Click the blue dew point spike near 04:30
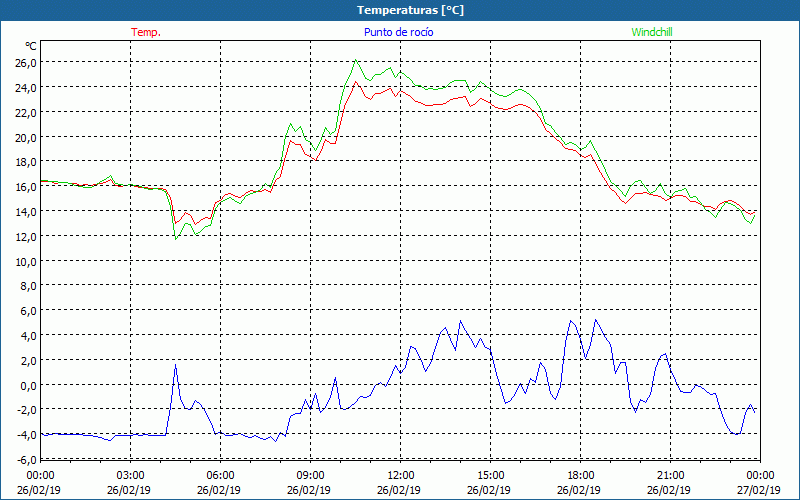Image resolution: width=800 pixels, height=500 pixels. (x=175, y=364)
